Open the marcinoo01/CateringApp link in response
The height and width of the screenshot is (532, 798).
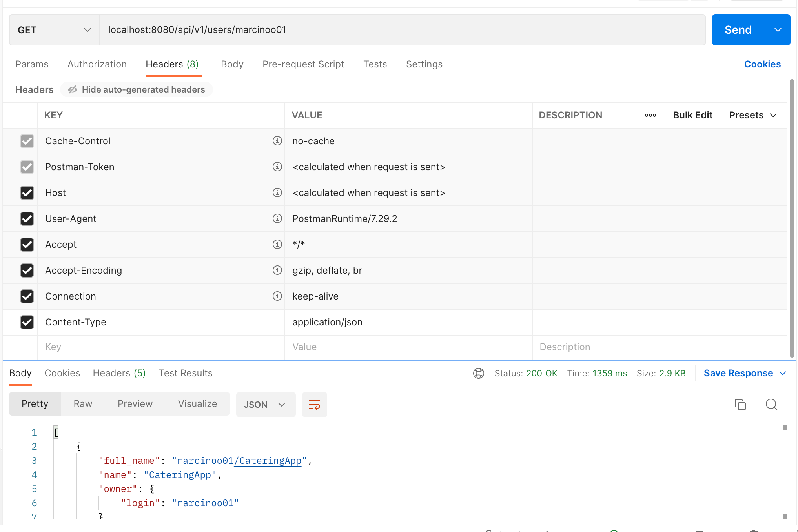(268, 461)
